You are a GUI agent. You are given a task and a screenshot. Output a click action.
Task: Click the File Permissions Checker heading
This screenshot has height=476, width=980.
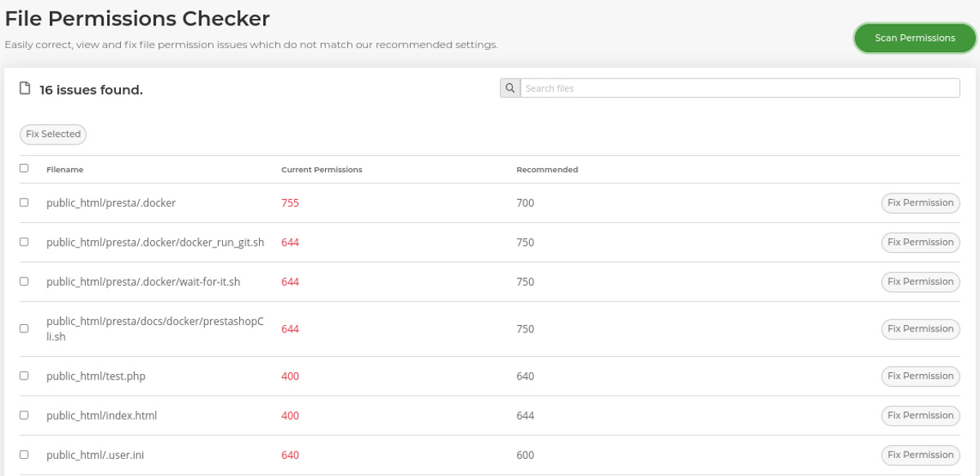[137, 17]
